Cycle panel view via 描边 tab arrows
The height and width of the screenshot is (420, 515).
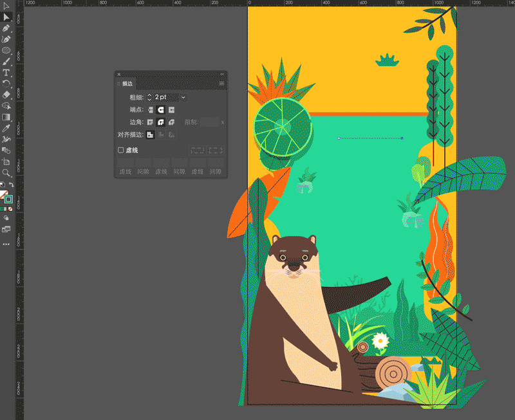[x=119, y=84]
